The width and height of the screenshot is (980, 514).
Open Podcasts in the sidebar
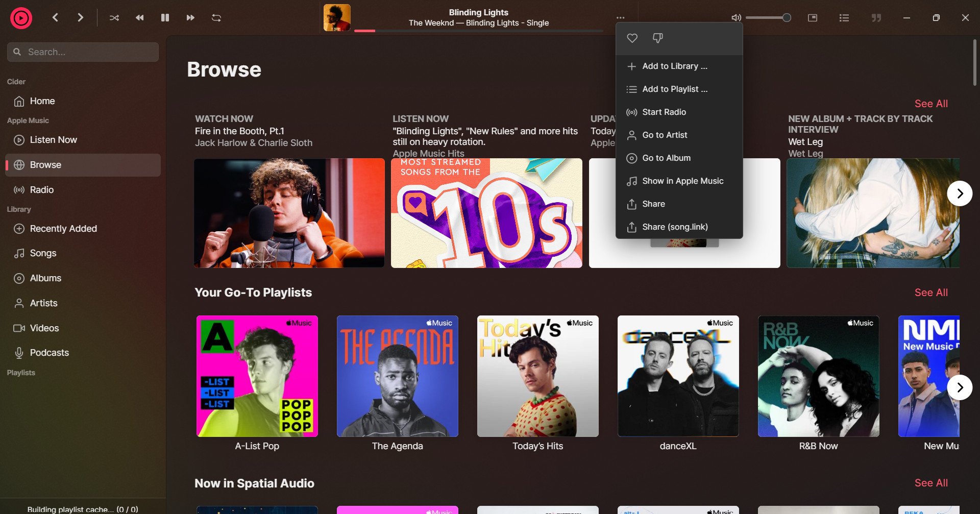coord(83,353)
